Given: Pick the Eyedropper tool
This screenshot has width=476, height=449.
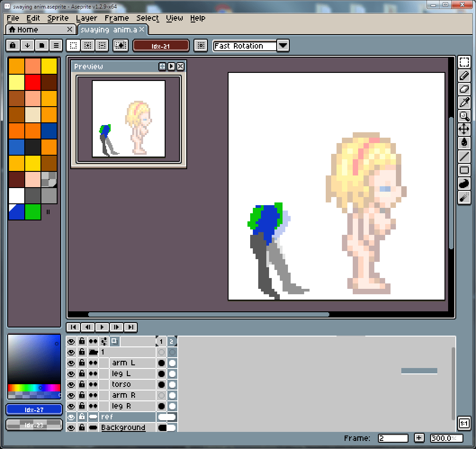Looking at the screenshot, I should click(464, 103).
